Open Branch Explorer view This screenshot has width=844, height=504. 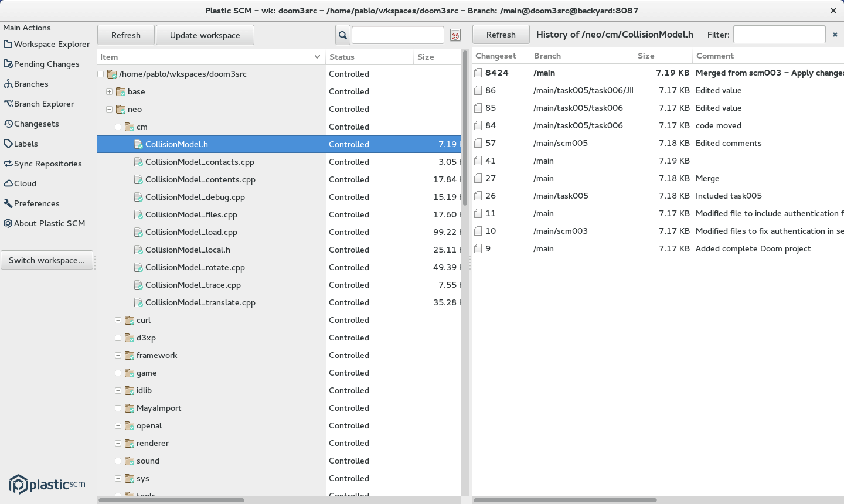39,104
